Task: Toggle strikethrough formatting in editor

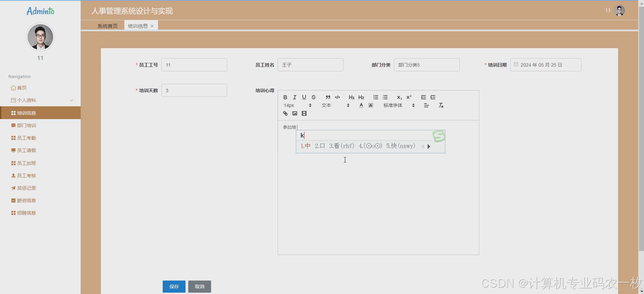Action: tap(313, 97)
